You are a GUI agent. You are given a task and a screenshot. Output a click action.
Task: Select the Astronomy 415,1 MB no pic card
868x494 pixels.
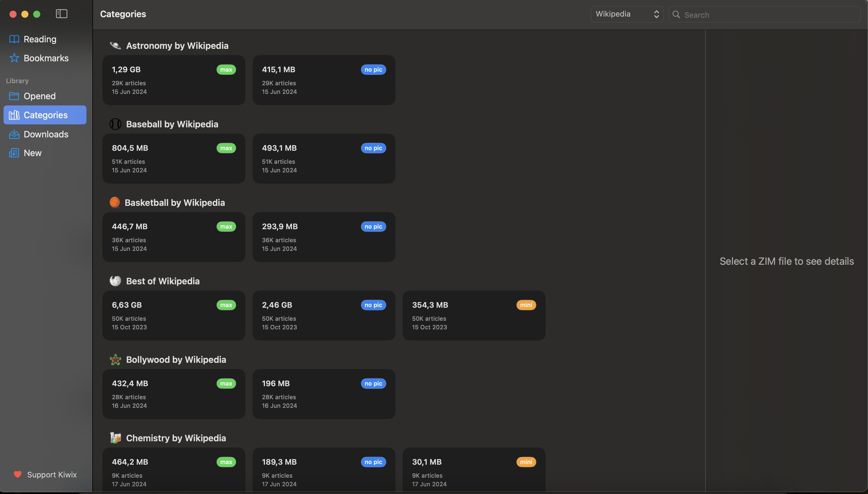pos(324,80)
